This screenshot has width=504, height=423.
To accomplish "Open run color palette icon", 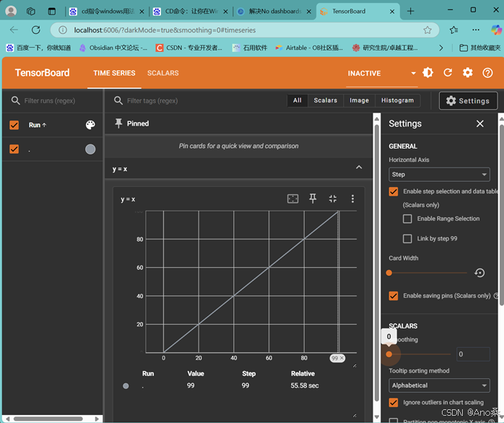I will pos(90,125).
